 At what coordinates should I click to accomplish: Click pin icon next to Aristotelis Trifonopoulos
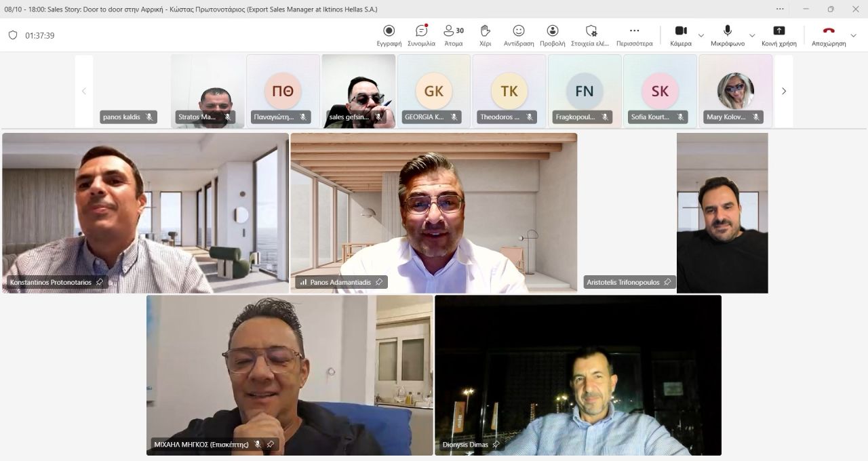(667, 282)
